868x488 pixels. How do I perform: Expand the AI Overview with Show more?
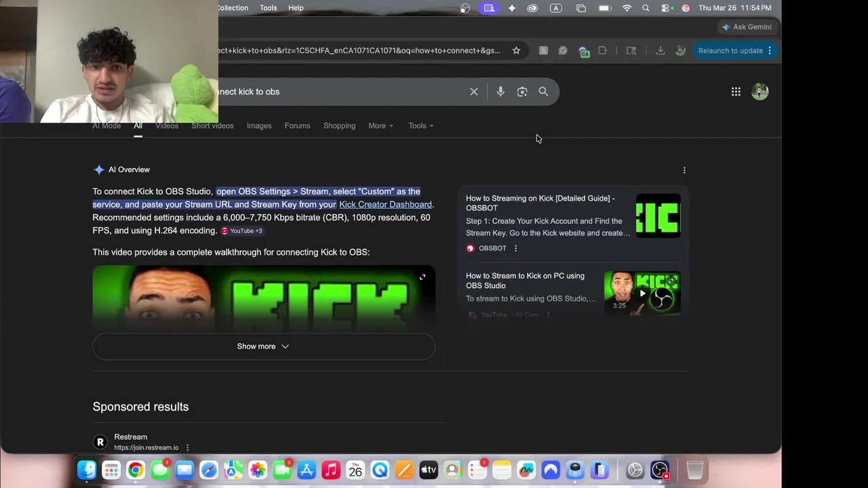[x=264, y=346]
